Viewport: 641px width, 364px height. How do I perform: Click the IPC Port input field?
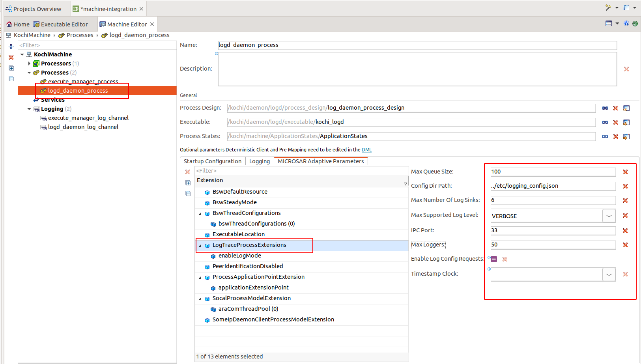[x=553, y=231]
